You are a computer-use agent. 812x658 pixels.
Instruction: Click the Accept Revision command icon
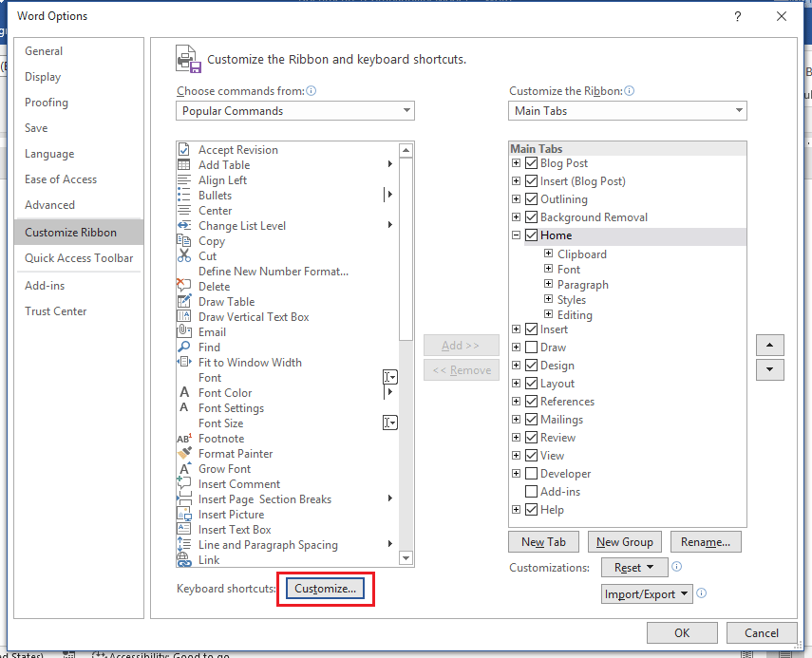[184, 150]
